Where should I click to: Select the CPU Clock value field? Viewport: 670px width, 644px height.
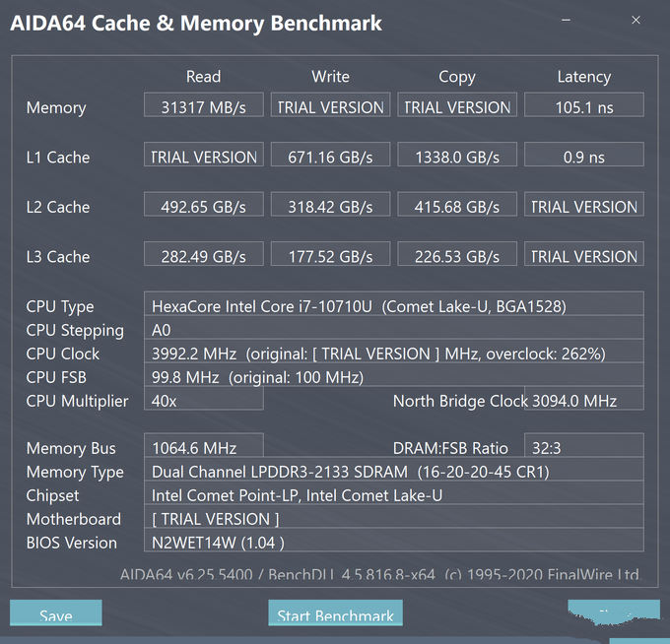tap(393, 351)
